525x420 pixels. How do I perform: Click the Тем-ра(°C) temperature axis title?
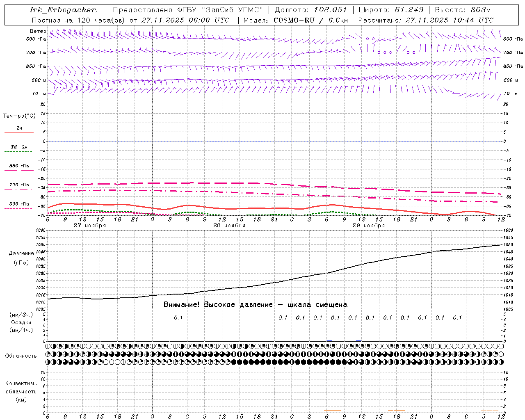click(19, 116)
